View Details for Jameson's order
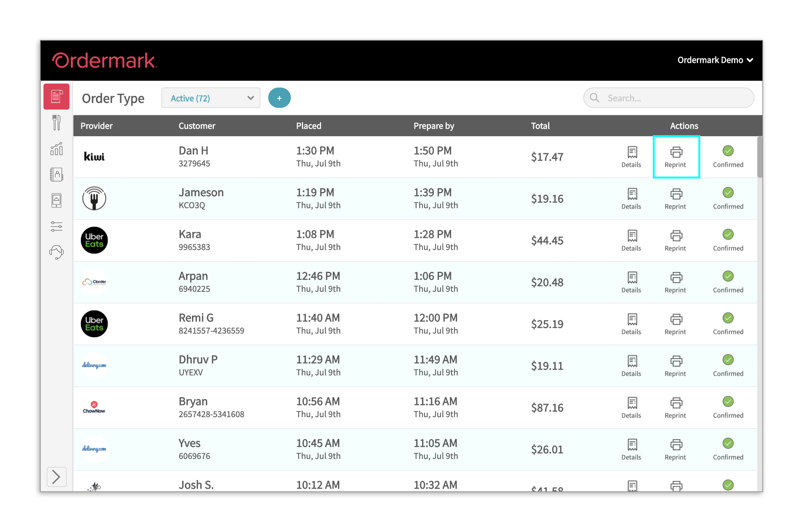Screen dimensions: 803x532 click(x=631, y=198)
